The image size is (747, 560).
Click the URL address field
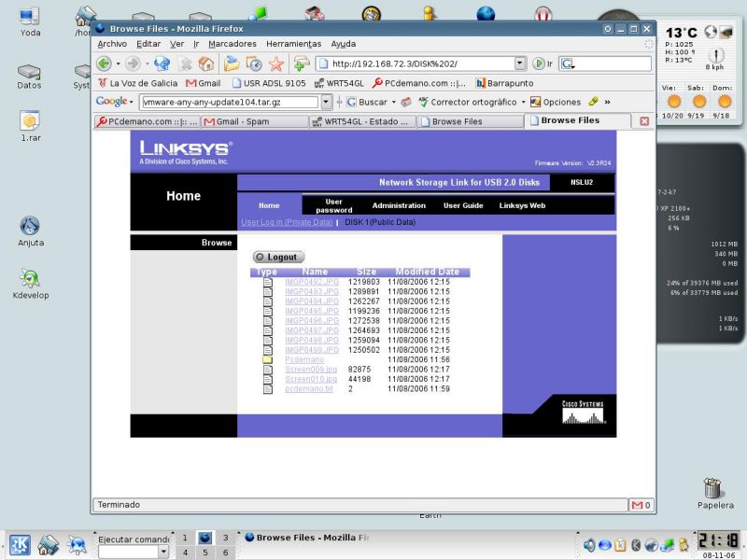(416, 63)
